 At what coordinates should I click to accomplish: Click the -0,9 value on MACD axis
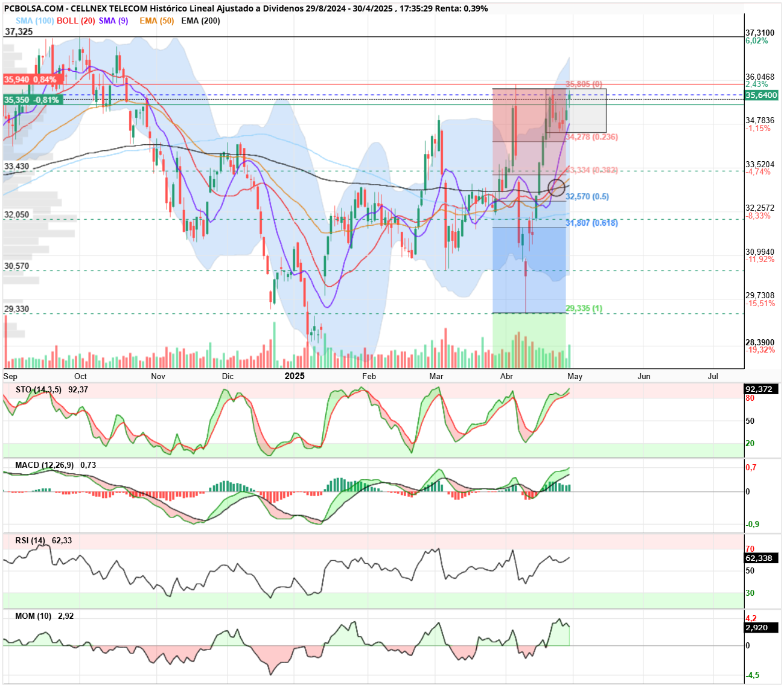(x=753, y=524)
